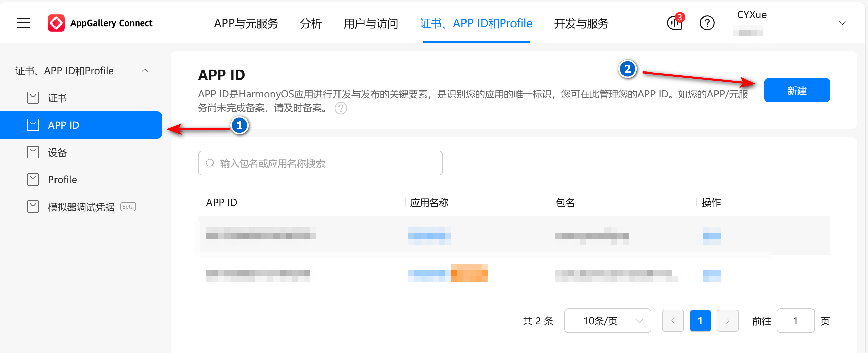Screen dimensions: 868x353
Task: Click the package name search field
Action: point(320,163)
